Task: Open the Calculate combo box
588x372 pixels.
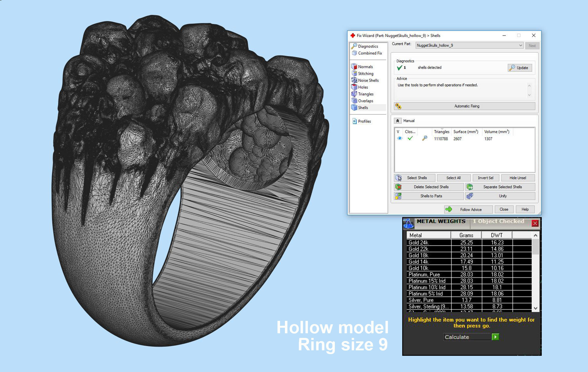Action: click(468, 337)
